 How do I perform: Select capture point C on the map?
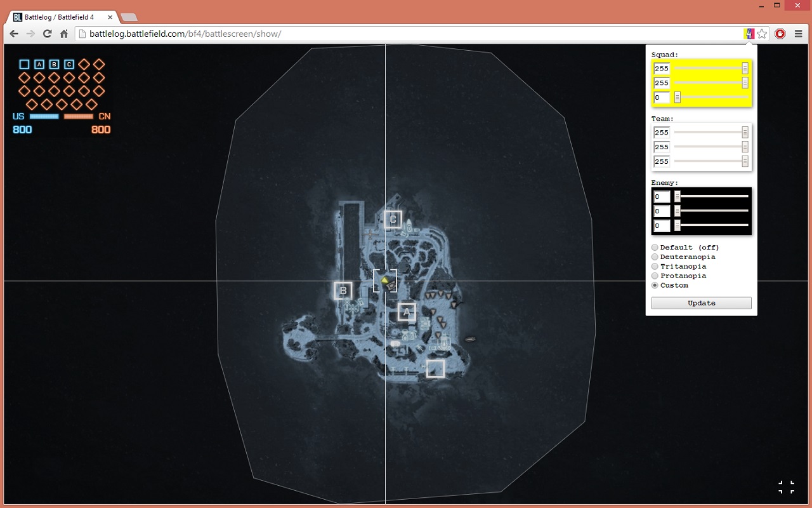(393, 220)
